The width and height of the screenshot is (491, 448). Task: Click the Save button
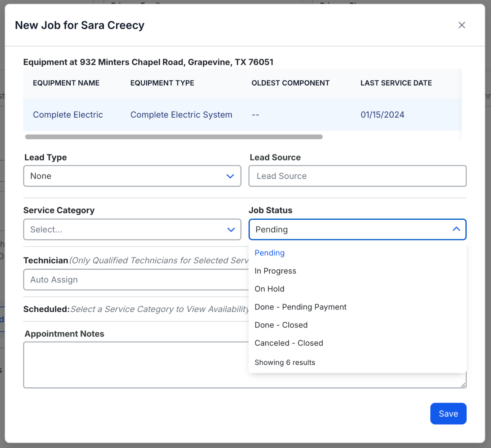448,414
